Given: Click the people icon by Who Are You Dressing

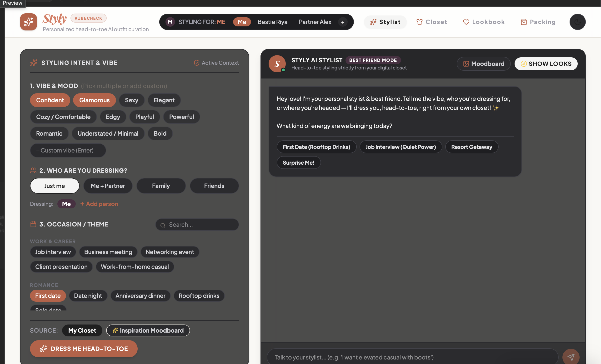Looking at the screenshot, I should pyautogui.click(x=33, y=170).
